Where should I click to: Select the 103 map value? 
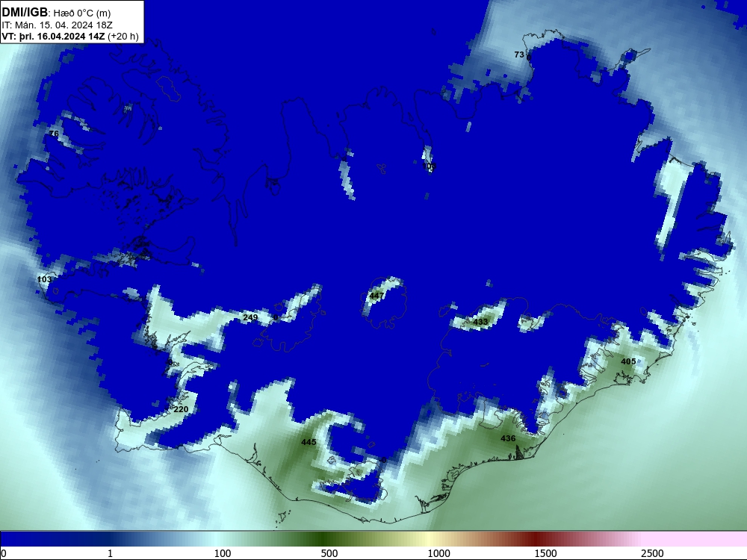click(x=44, y=279)
